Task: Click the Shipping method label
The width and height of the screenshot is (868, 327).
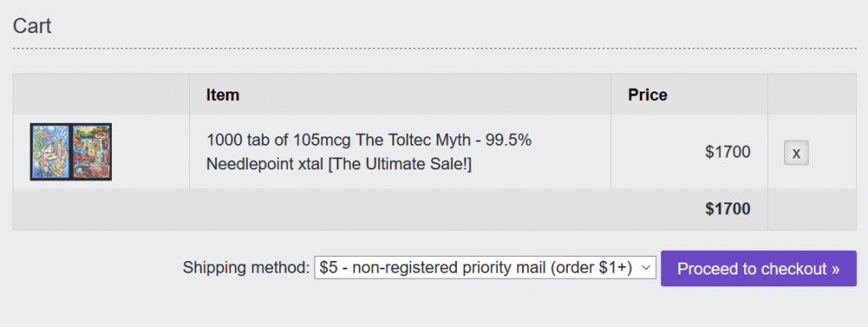Action: tap(247, 268)
